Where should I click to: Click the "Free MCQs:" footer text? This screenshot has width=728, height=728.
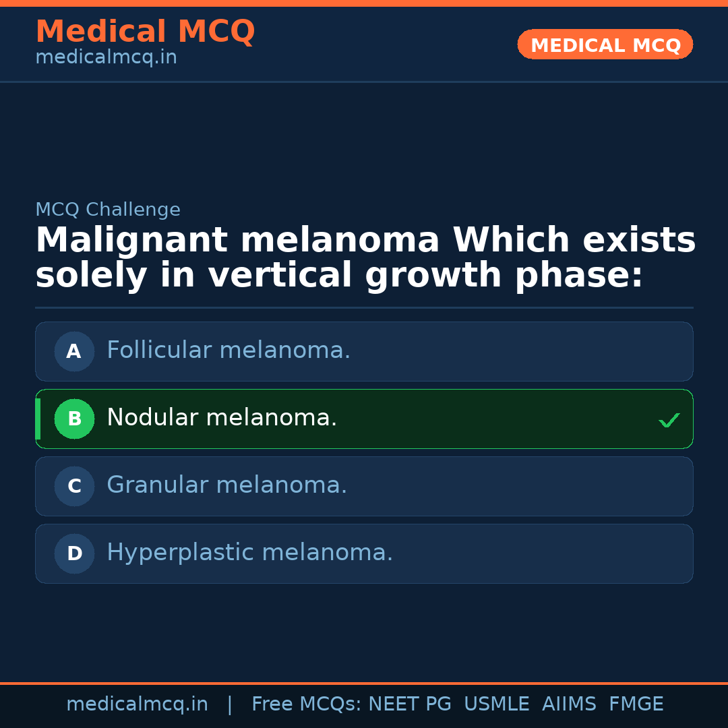307,704
